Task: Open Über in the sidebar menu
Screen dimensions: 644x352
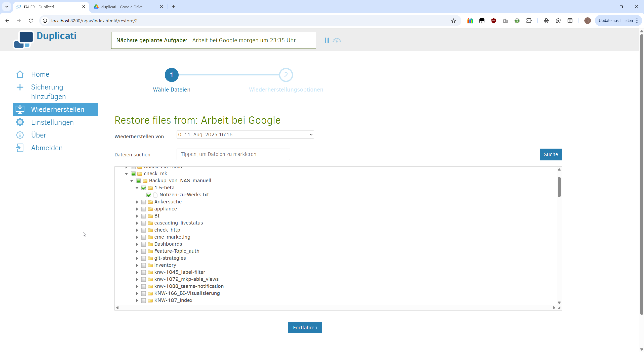Action: (39, 135)
